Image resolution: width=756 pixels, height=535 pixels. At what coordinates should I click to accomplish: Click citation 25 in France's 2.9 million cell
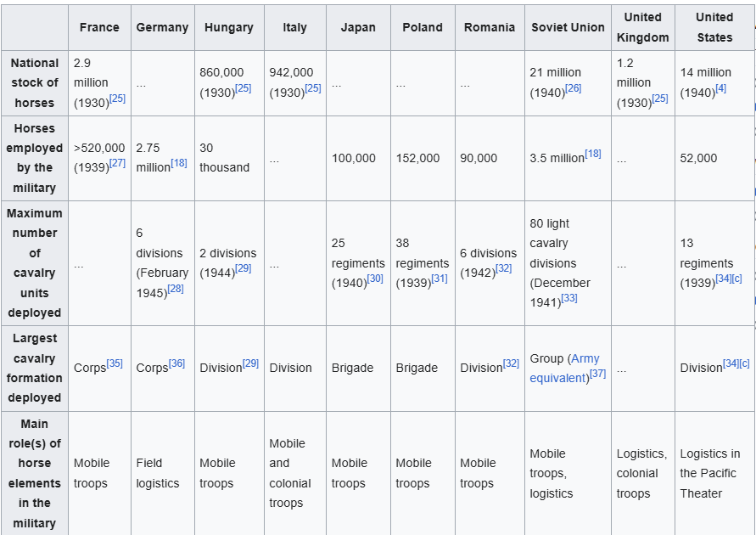tap(117, 99)
